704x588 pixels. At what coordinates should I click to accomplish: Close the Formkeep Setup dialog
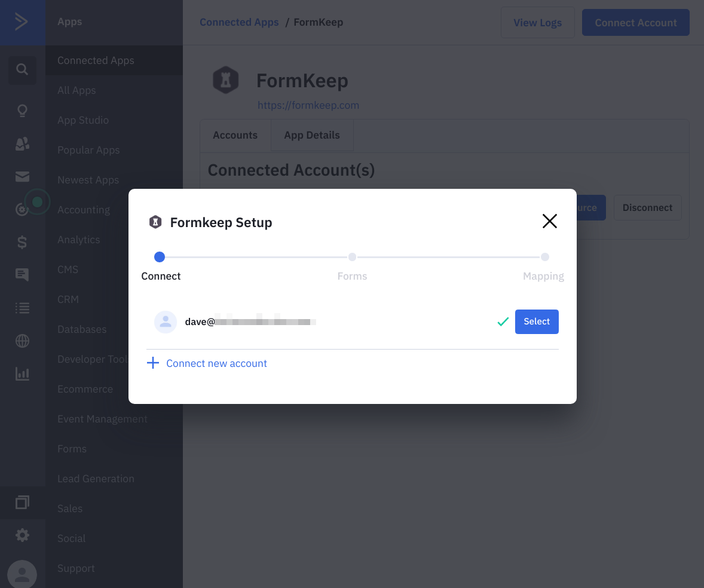pyautogui.click(x=550, y=221)
